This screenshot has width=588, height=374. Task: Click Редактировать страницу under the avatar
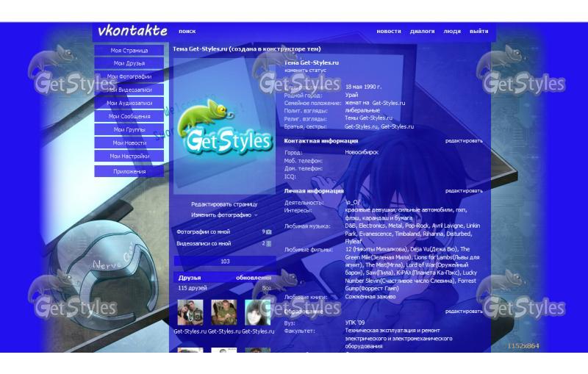click(x=224, y=204)
